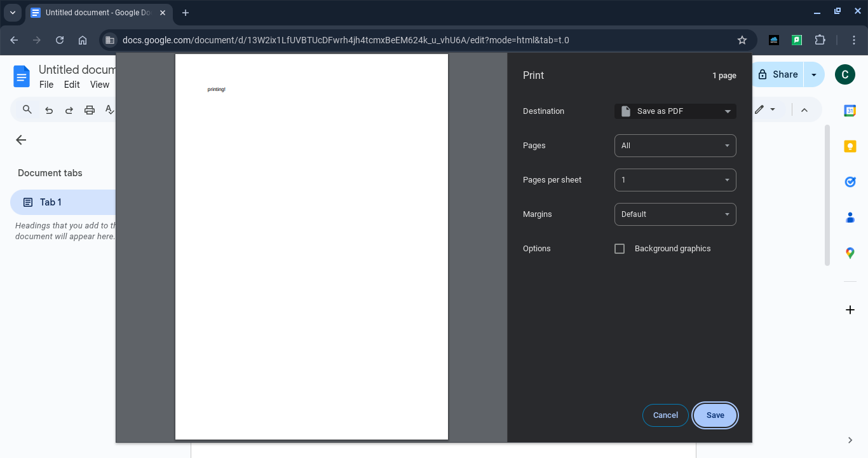Open the Destination dropdown
This screenshot has width=868, height=458.
[675, 111]
